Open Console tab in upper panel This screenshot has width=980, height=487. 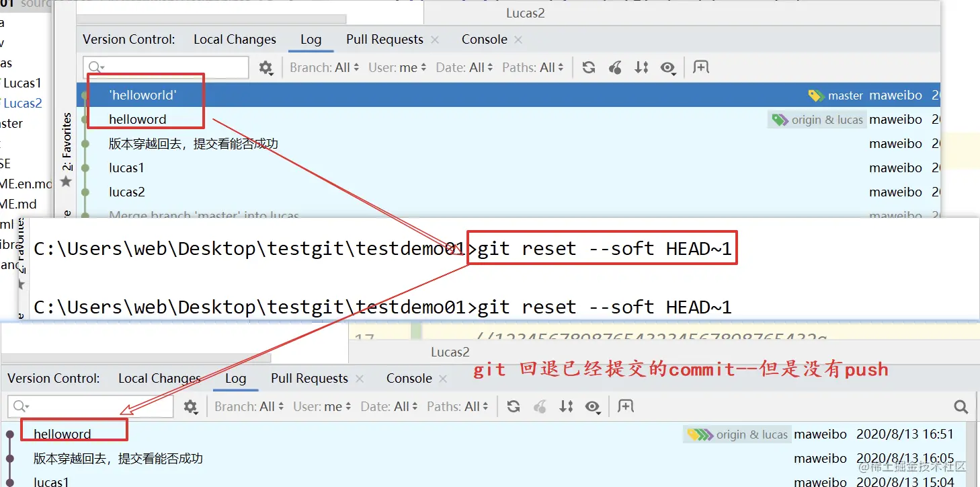[x=484, y=40]
